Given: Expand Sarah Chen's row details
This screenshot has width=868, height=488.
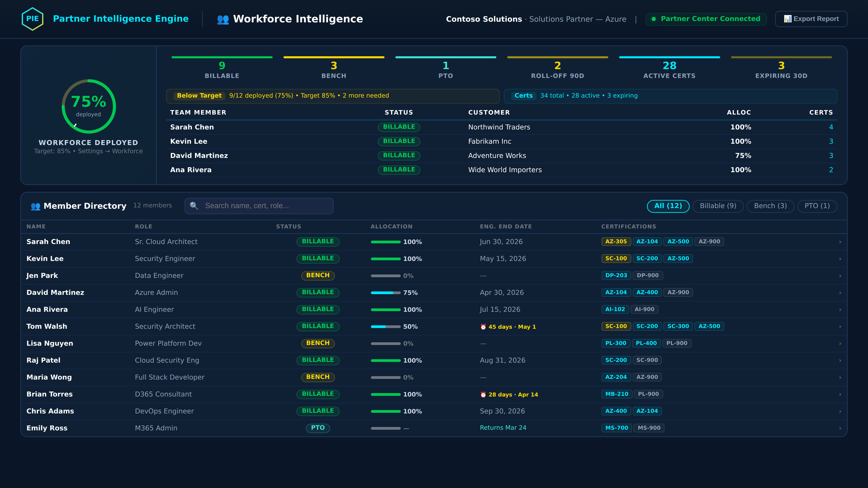Looking at the screenshot, I should pyautogui.click(x=840, y=242).
